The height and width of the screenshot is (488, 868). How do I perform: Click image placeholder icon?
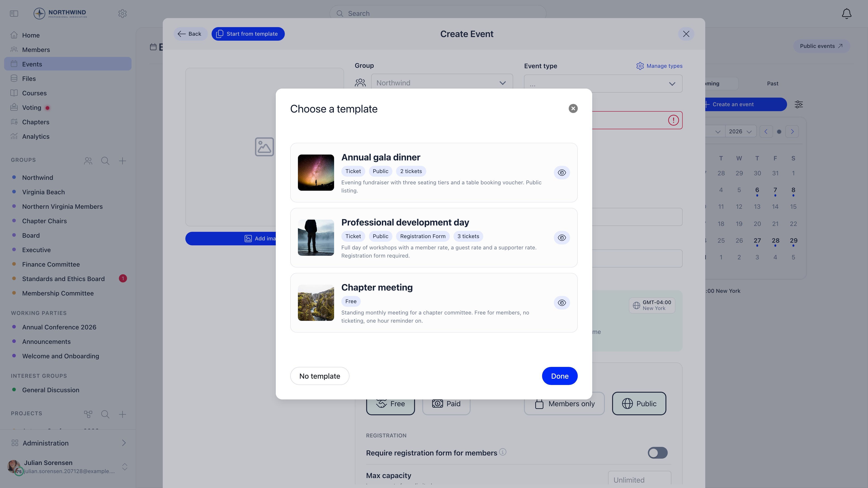(x=264, y=146)
